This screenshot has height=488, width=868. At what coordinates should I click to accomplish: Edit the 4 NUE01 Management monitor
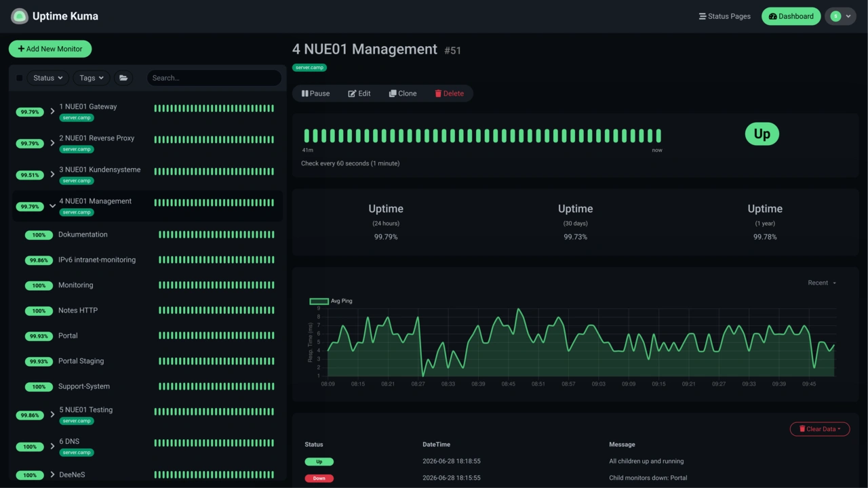(359, 94)
